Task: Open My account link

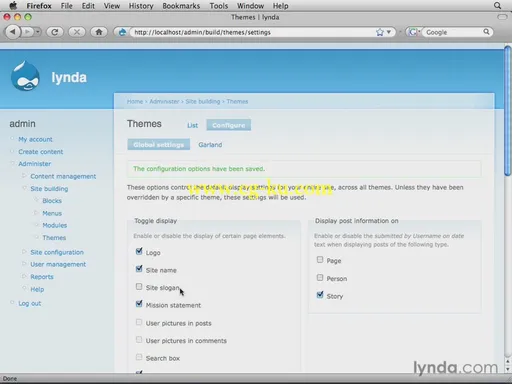Action: click(x=35, y=139)
